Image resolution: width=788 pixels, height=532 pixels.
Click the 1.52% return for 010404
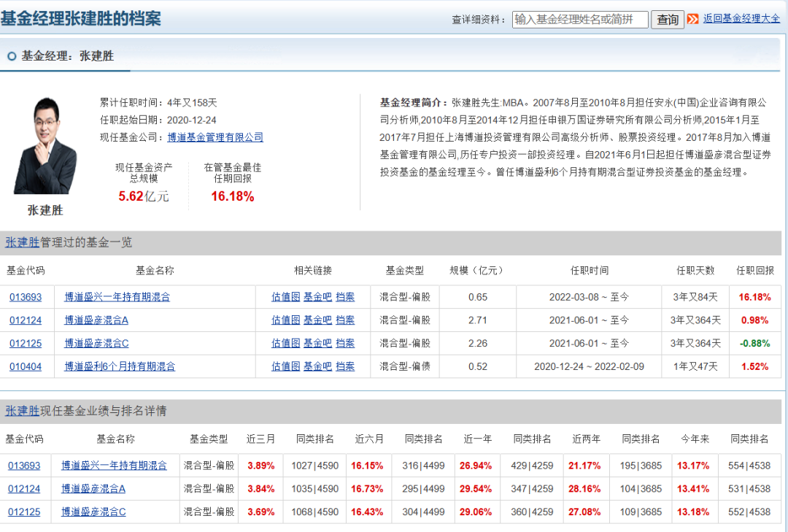755,366
